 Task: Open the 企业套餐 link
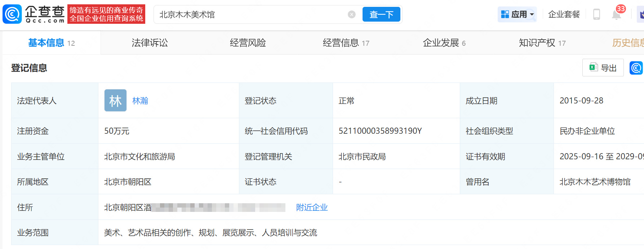[x=564, y=14]
